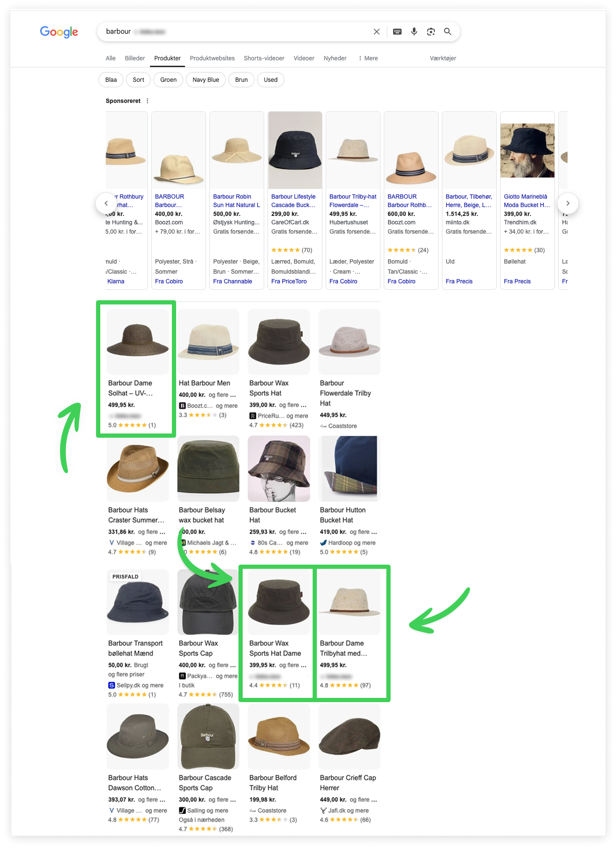The height and width of the screenshot is (848, 616).
Task: Select the Produkter tab
Action: click(167, 58)
